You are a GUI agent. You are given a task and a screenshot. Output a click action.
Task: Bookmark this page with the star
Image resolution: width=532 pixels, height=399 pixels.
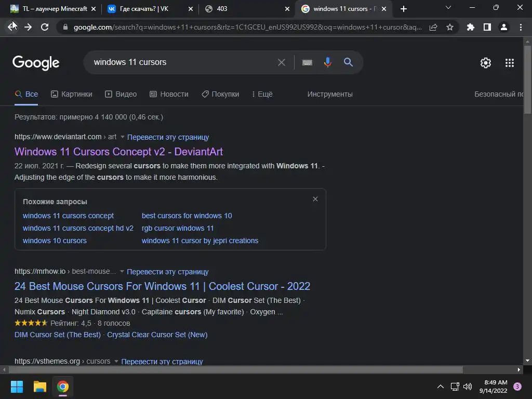449,27
